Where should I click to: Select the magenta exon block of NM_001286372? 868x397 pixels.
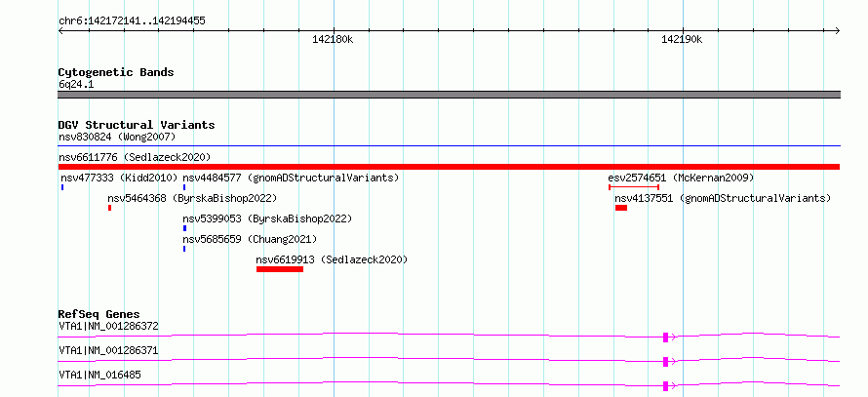pos(665,337)
